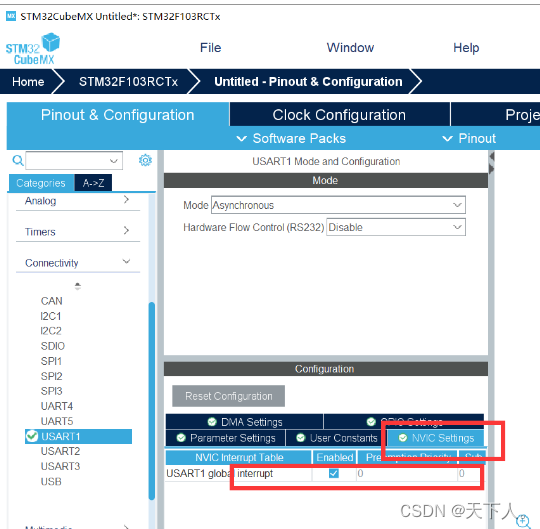Click the small sort arrow above CAN
540x529 pixels.
click(77, 286)
